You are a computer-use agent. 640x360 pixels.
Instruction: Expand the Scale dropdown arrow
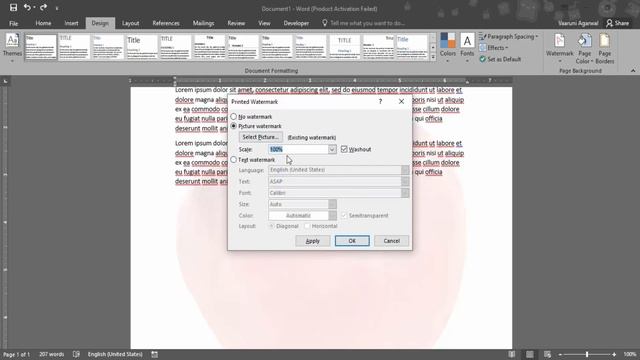[332, 149]
